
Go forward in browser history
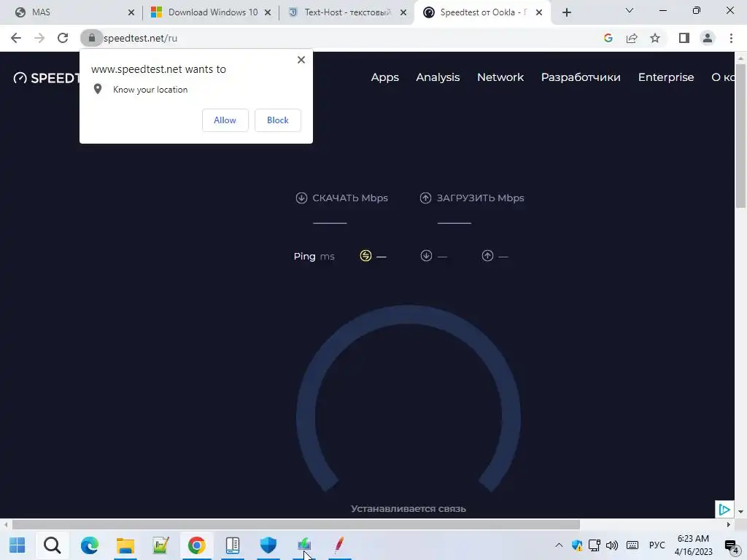point(39,38)
